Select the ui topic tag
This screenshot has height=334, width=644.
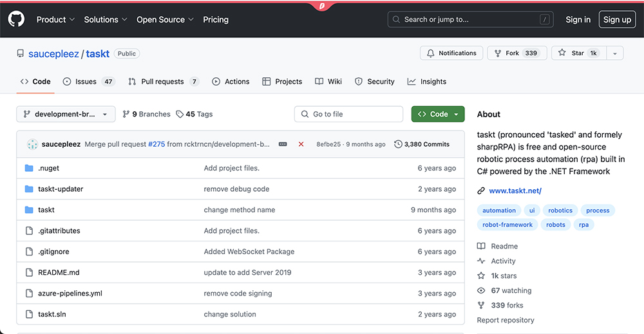[532, 210]
